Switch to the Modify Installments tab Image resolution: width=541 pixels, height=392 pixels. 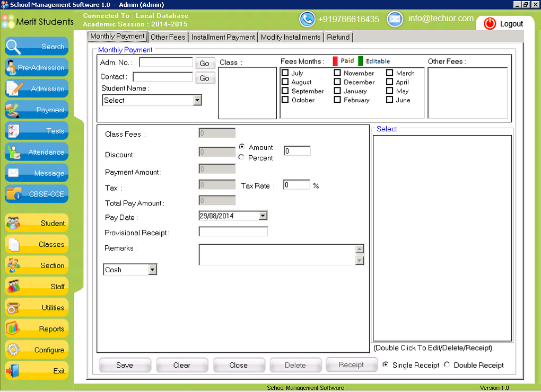[291, 37]
